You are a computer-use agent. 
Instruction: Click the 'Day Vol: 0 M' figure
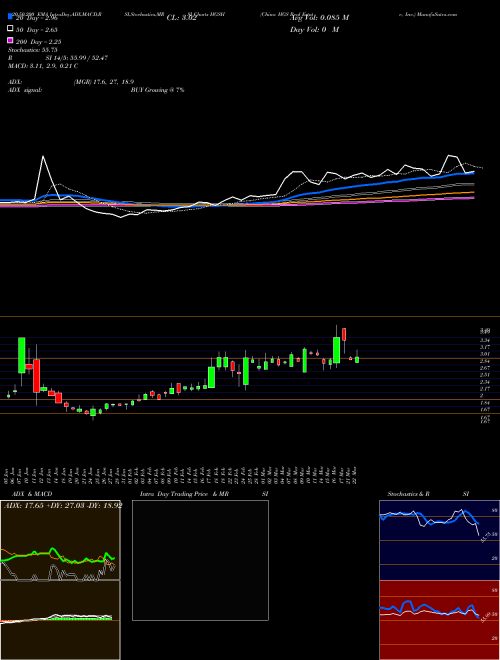pos(314,29)
